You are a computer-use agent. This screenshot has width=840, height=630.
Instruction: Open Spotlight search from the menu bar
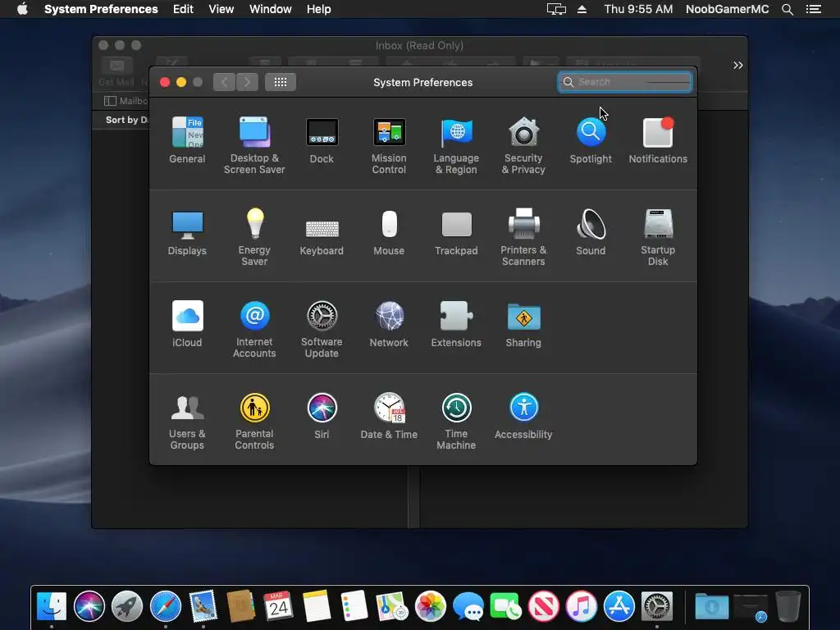point(787,9)
